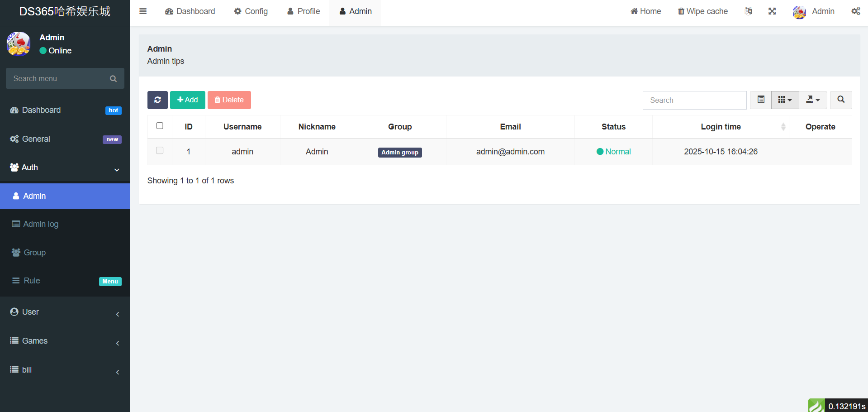
Task: Click the green Add button
Action: (x=188, y=100)
